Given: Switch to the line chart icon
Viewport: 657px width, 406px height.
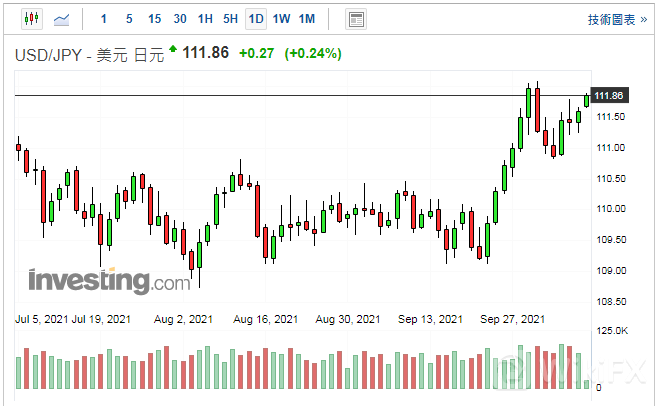Looking at the screenshot, I should pos(62,19).
